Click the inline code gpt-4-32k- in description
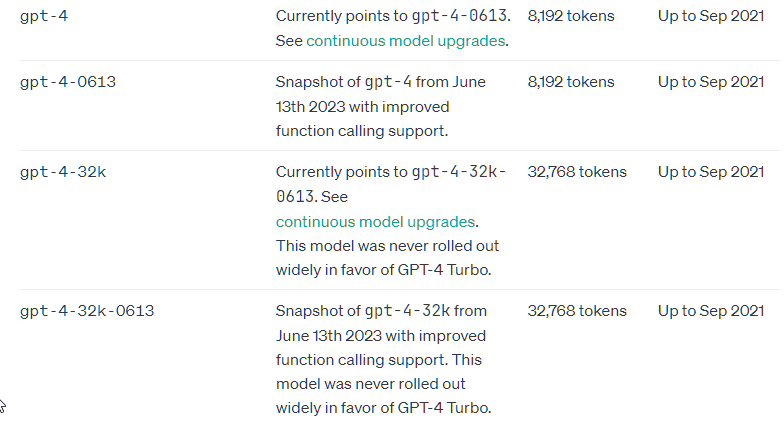 (x=460, y=172)
